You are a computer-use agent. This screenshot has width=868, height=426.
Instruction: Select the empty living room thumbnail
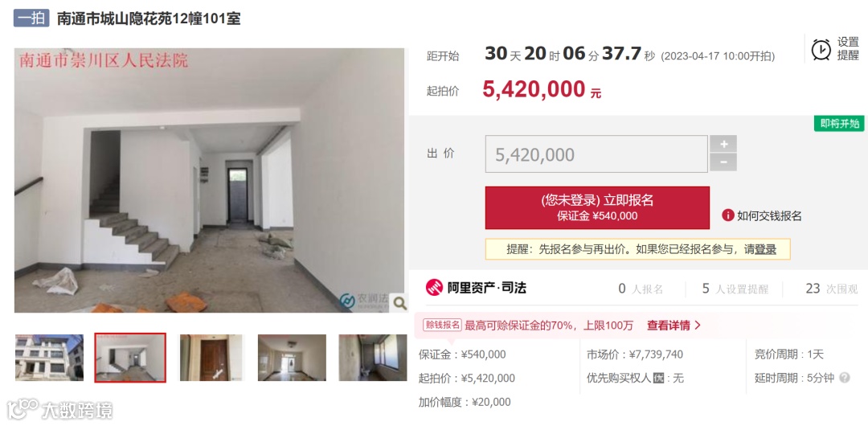pyautogui.click(x=292, y=358)
